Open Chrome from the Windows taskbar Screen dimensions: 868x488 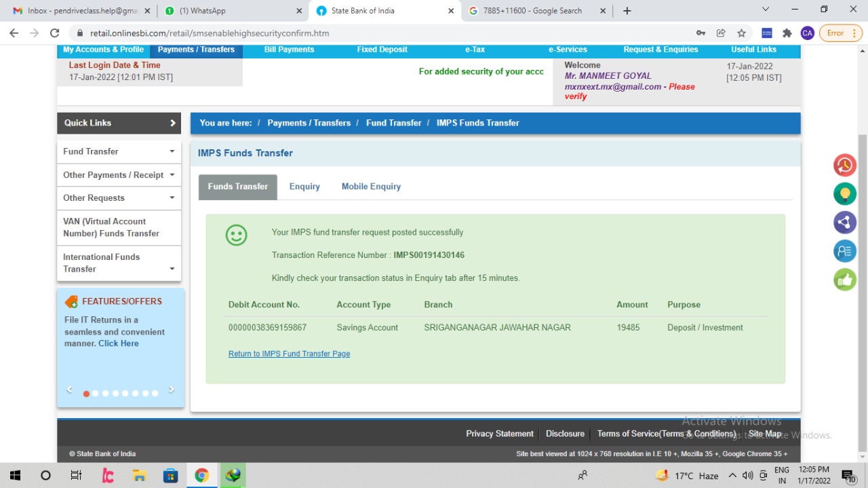tap(201, 476)
